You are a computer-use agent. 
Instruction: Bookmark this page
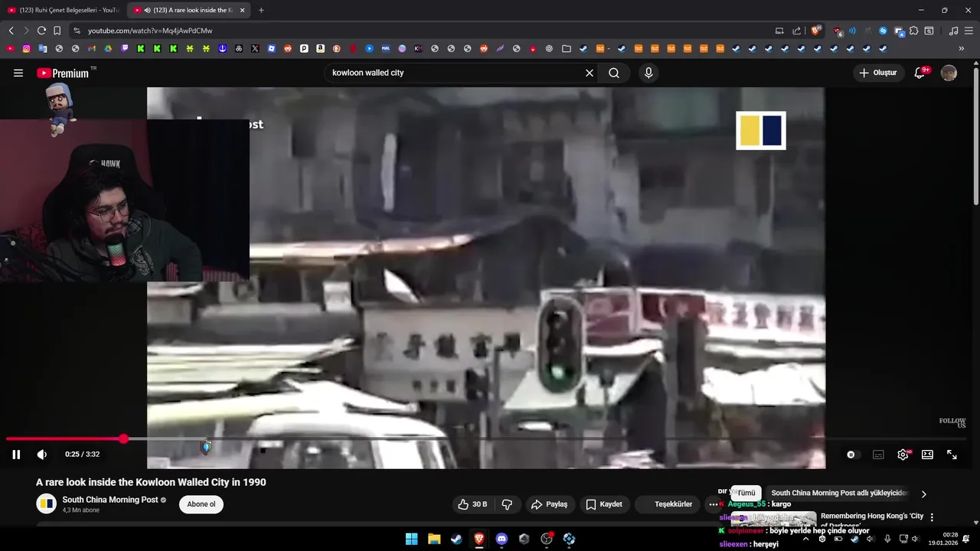pos(57,31)
